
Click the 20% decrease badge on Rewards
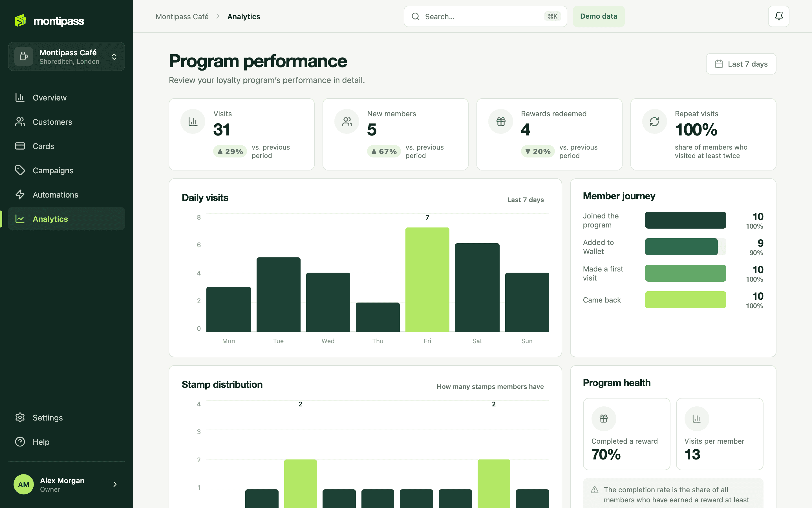pyautogui.click(x=538, y=151)
